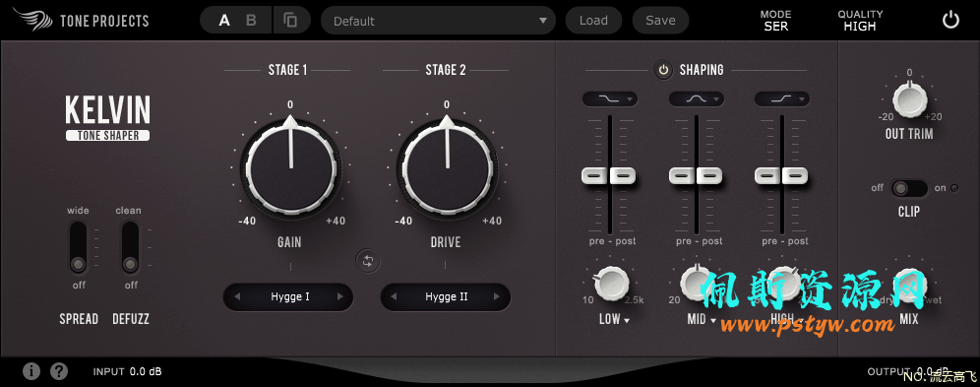Click the Stage 1 Gain knob
Screen dimensions: 980x387
pyautogui.click(x=290, y=168)
